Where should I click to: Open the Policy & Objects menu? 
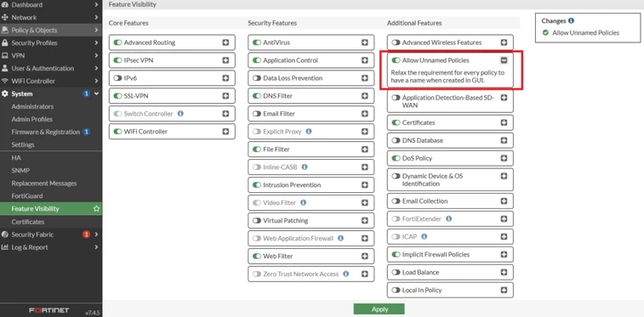pyautogui.click(x=51, y=31)
